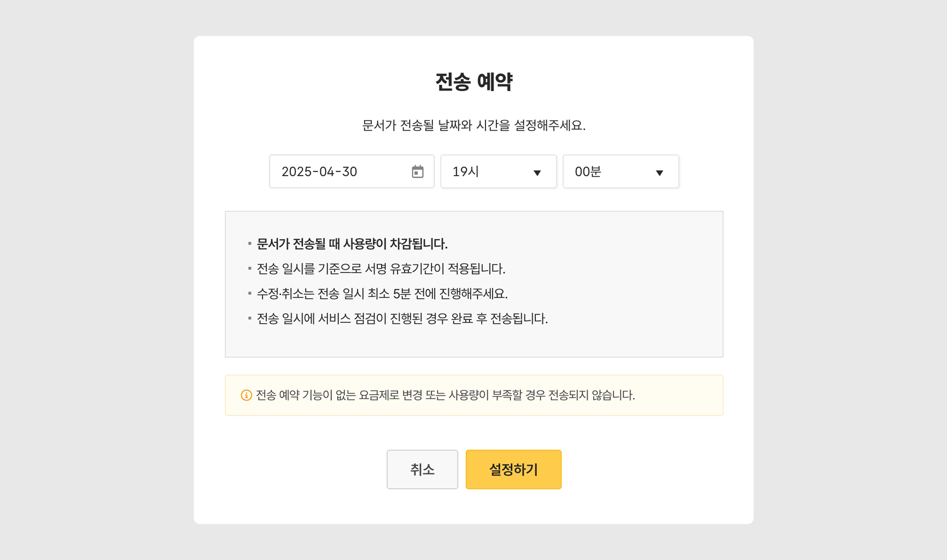Click the 2025-04-30 date input field
The height and width of the screenshot is (560, 947).
point(340,172)
